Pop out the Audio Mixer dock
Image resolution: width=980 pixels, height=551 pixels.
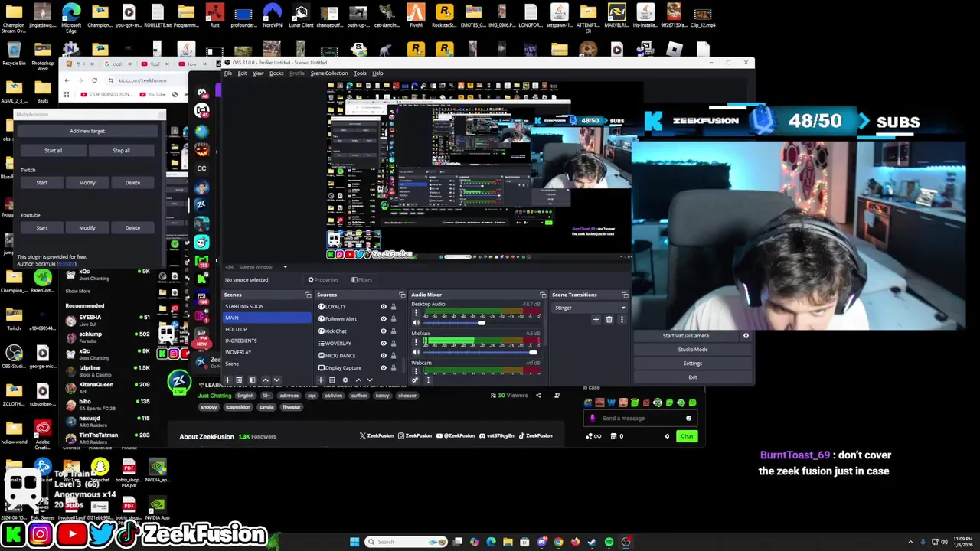click(x=543, y=295)
